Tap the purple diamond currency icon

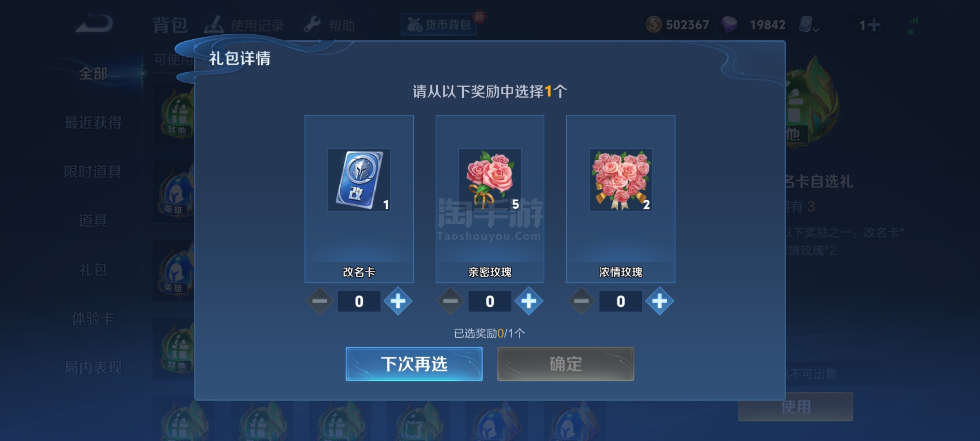pyautogui.click(x=729, y=24)
